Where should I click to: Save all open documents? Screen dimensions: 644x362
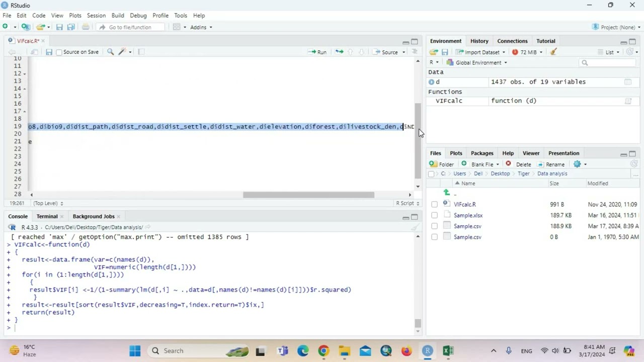pyautogui.click(x=71, y=27)
